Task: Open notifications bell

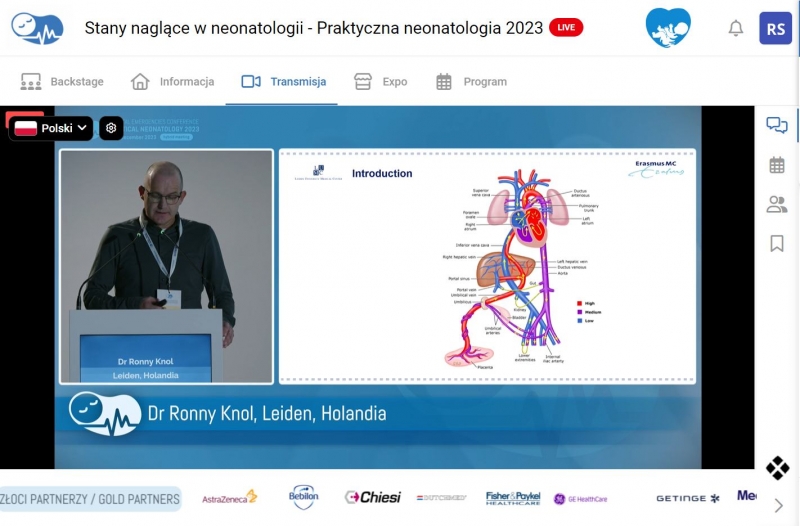Action: [736, 28]
